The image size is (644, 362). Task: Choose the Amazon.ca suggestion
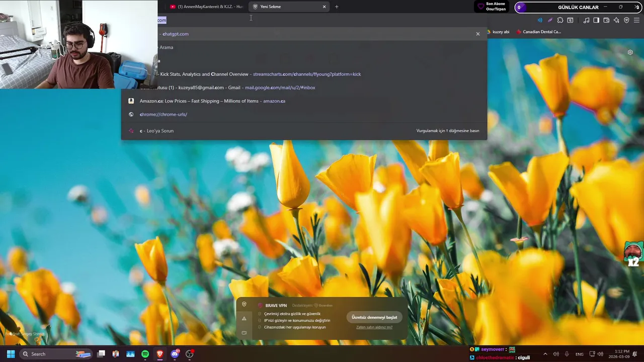[304, 101]
